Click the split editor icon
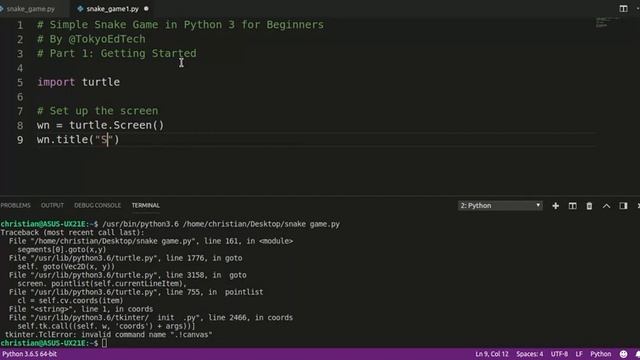This screenshot has width=640, height=360. pyautogui.click(x=623, y=9)
